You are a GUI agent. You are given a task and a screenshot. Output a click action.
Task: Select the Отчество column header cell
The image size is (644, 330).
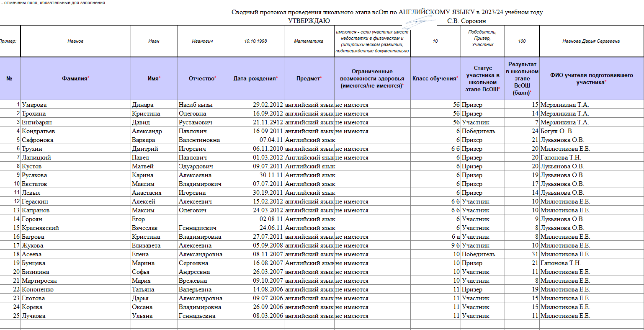pyautogui.click(x=203, y=79)
